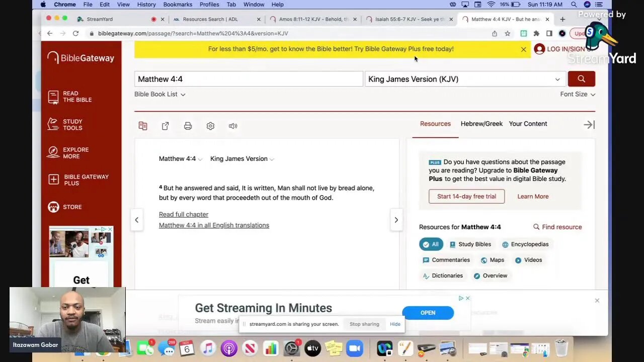The image size is (644, 362).
Task: Switch to the Resources tab
Action: click(435, 124)
